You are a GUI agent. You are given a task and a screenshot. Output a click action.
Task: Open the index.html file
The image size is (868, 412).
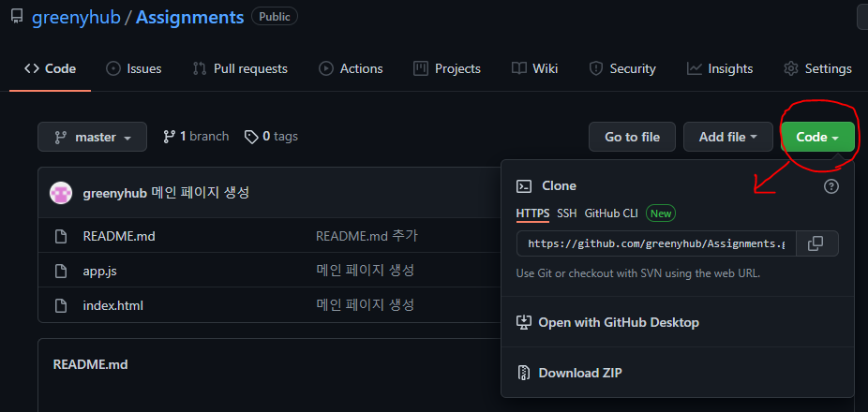(x=112, y=305)
